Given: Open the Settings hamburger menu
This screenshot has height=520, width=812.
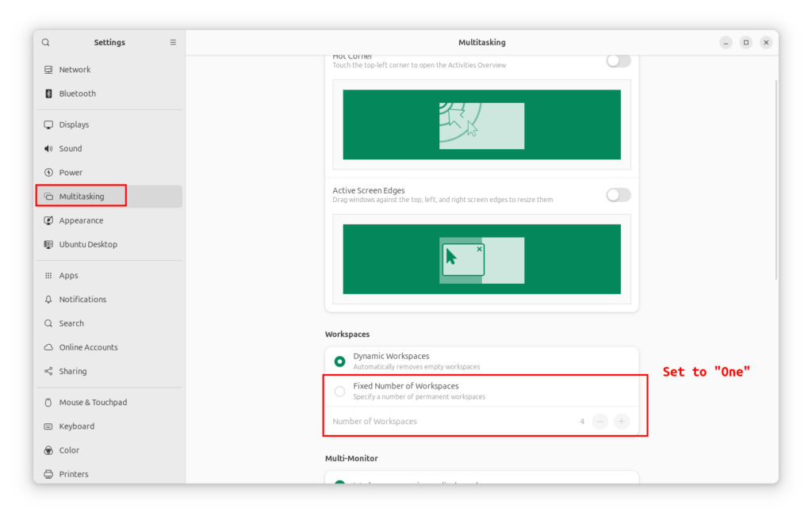Looking at the screenshot, I should point(173,43).
